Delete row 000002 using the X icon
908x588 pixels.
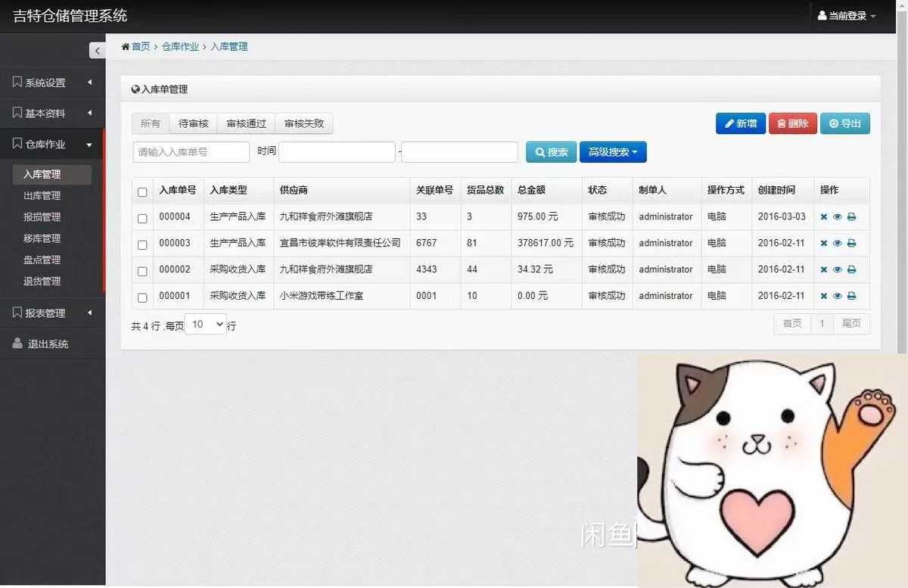coord(824,269)
